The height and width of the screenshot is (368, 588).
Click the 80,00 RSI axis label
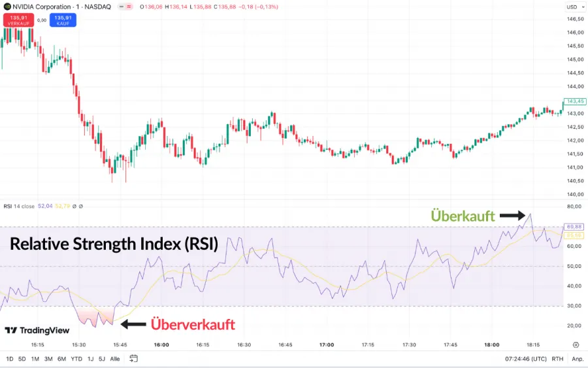[574, 207]
